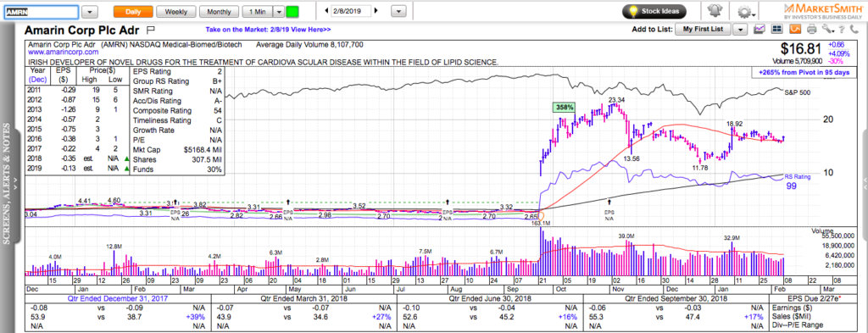Image resolution: width=868 pixels, height=333 pixels.
Task: Open the symbol history dropdown arrow
Action: point(90,12)
